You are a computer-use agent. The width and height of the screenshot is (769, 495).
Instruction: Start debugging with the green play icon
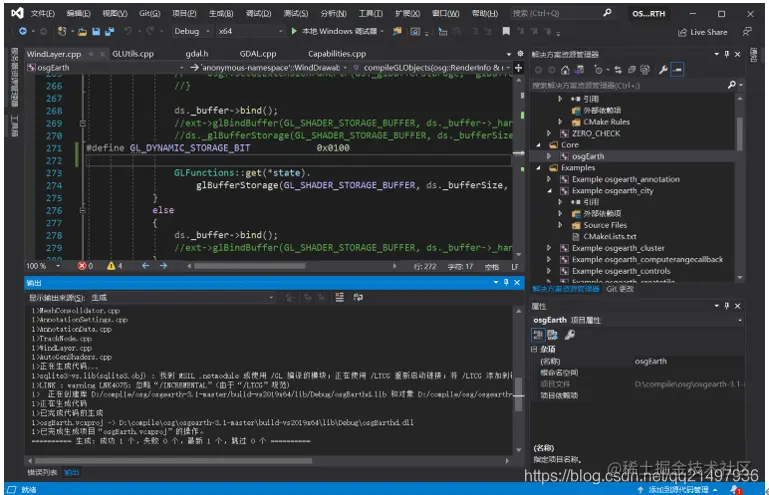[x=294, y=31]
